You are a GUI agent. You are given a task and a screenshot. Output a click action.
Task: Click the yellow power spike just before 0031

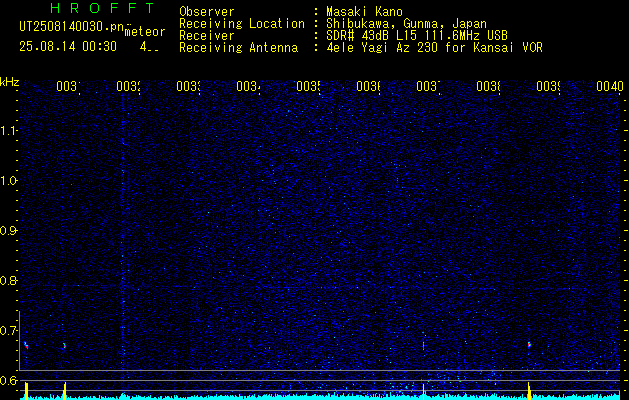64,391
